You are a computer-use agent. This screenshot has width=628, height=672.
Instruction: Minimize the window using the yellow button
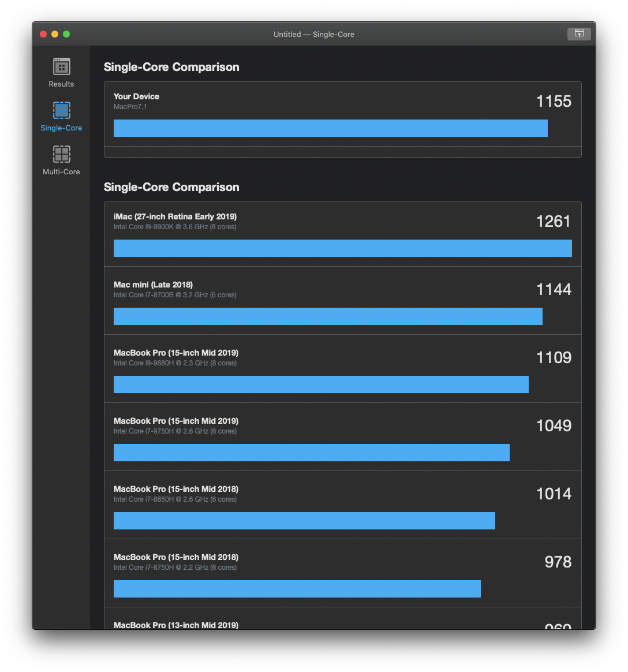pyautogui.click(x=55, y=34)
